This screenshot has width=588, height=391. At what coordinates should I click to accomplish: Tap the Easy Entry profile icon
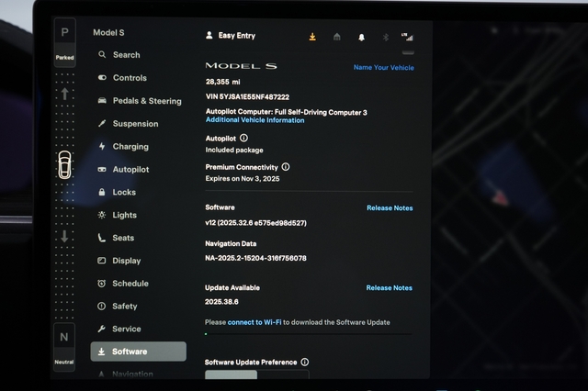click(209, 35)
